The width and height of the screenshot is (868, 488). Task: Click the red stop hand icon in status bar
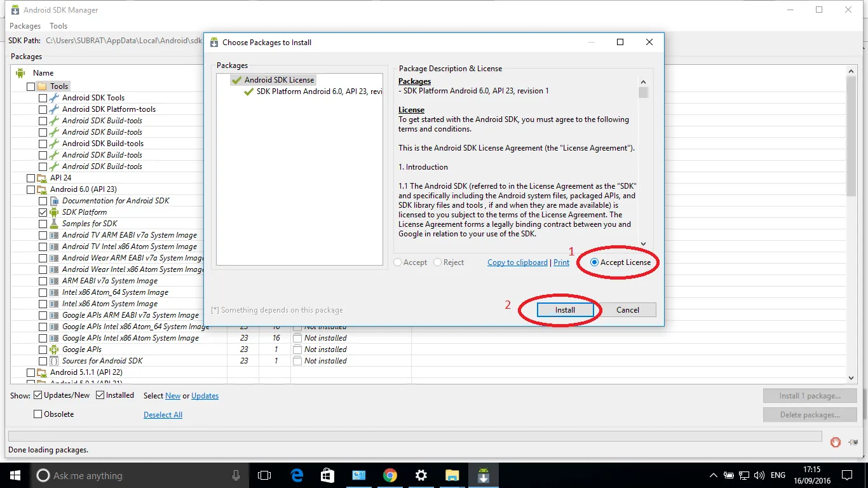point(836,442)
